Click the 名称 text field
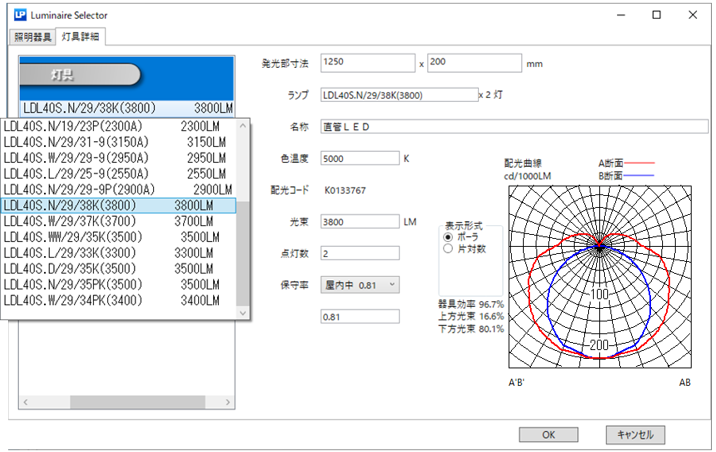 [500, 127]
